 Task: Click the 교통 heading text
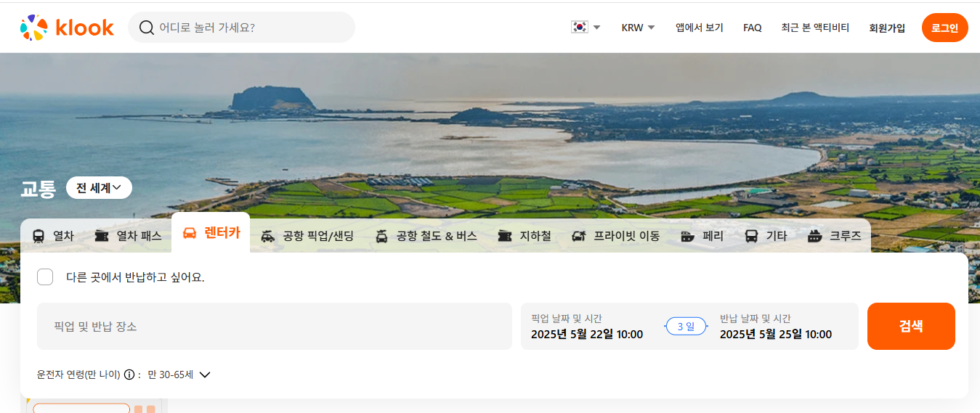point(38,189)
